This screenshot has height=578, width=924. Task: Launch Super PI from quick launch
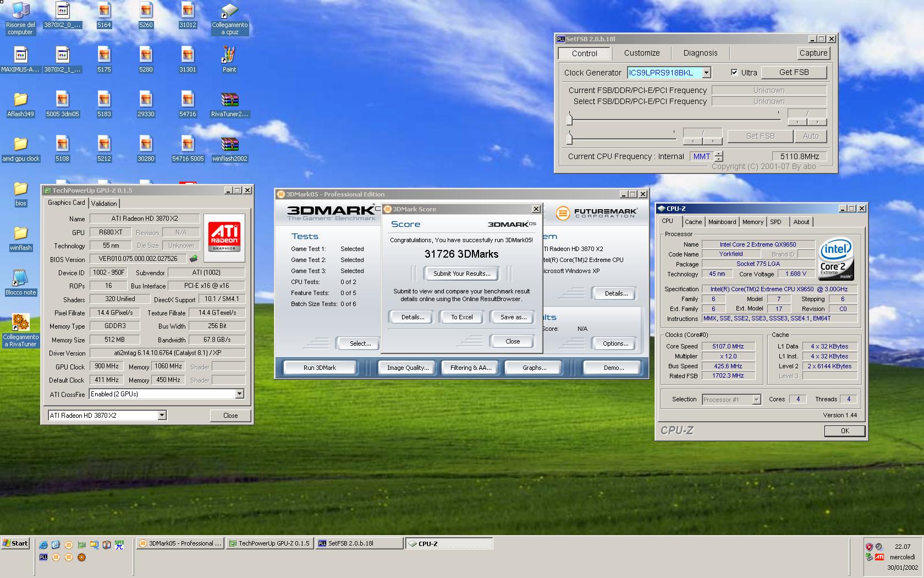coord(119,545)
